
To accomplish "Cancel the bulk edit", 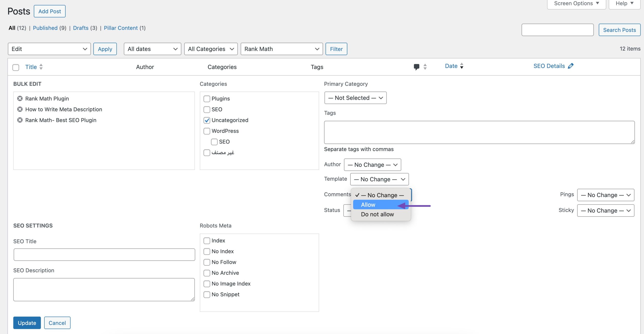I will (x=57, y=323).
